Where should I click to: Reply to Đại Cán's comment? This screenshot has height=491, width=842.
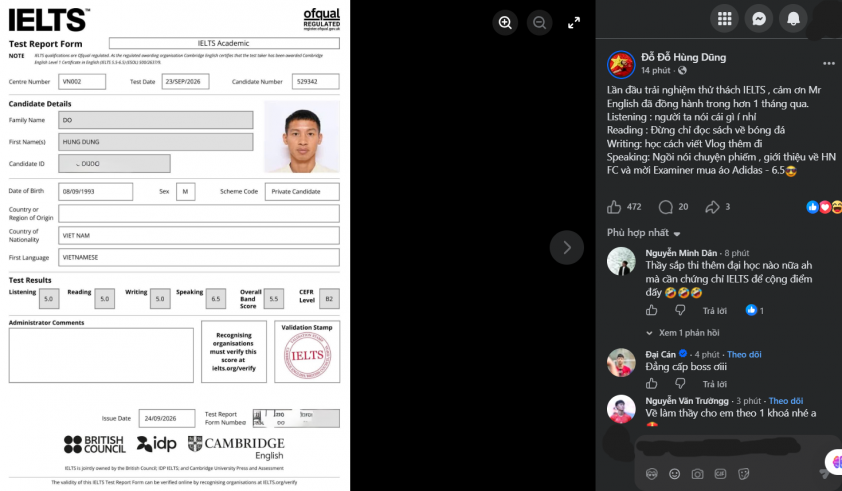[715, 384]
